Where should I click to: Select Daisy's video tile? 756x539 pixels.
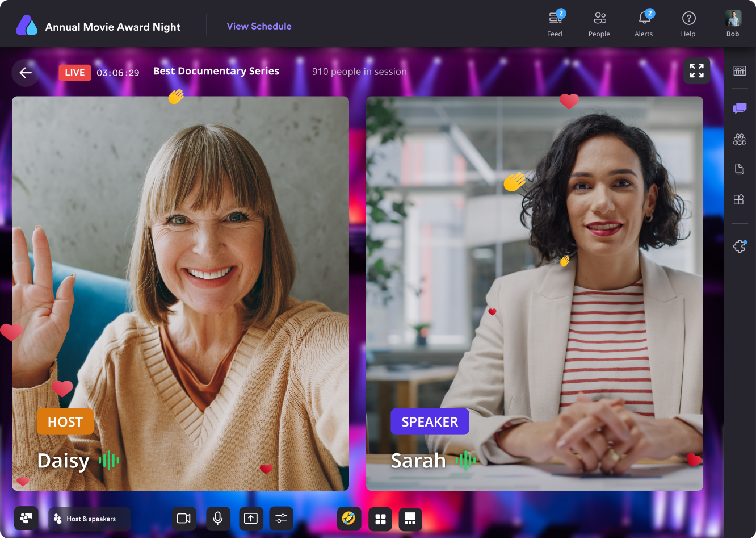[x=180, y=294]
